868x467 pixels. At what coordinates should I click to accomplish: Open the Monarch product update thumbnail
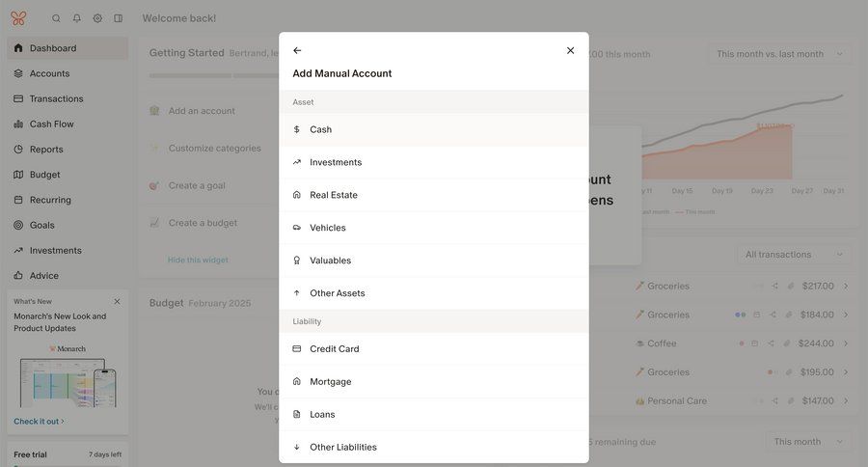[68, 378]
